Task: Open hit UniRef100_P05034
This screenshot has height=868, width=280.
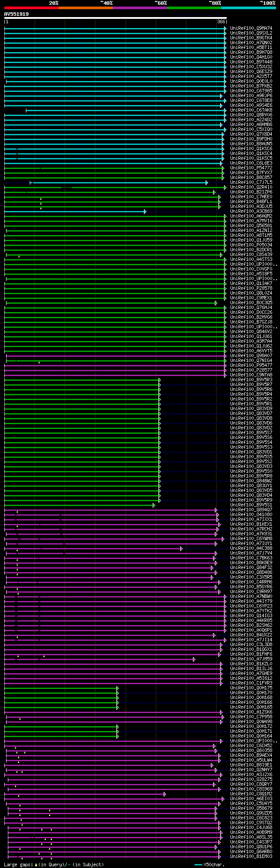Action: (x=251, y=245)
